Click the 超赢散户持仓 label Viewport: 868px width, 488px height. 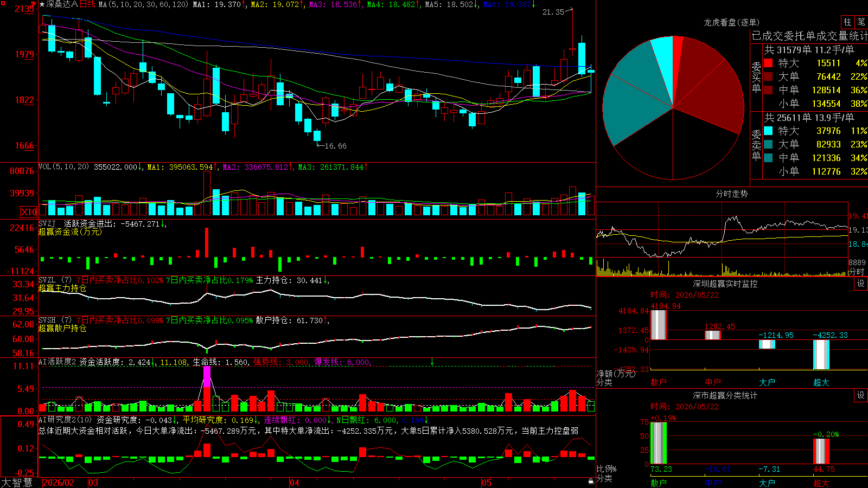(62, 328)
